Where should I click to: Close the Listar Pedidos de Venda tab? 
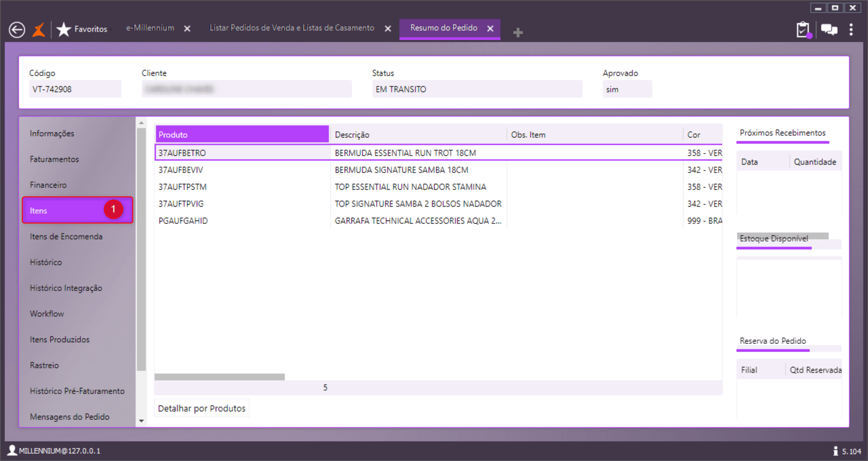[x=388, y=28]
